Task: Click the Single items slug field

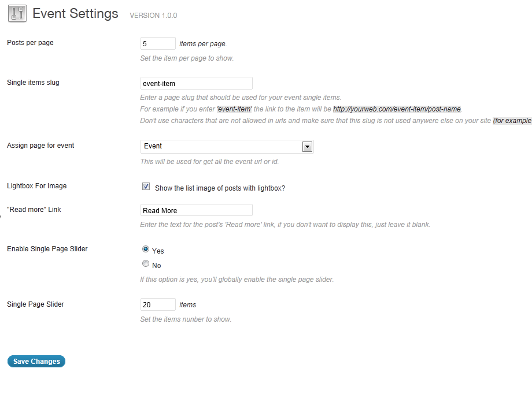Action: [x=197, y=83]
